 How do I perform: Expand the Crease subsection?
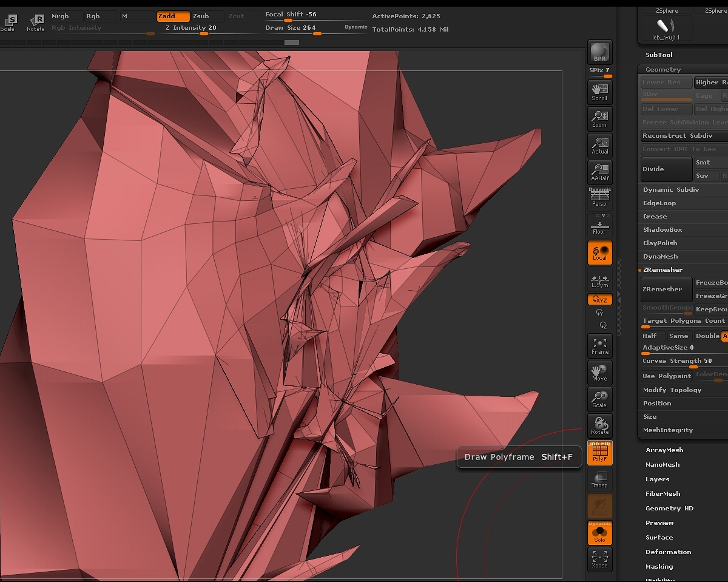click(x=655, y=217)
